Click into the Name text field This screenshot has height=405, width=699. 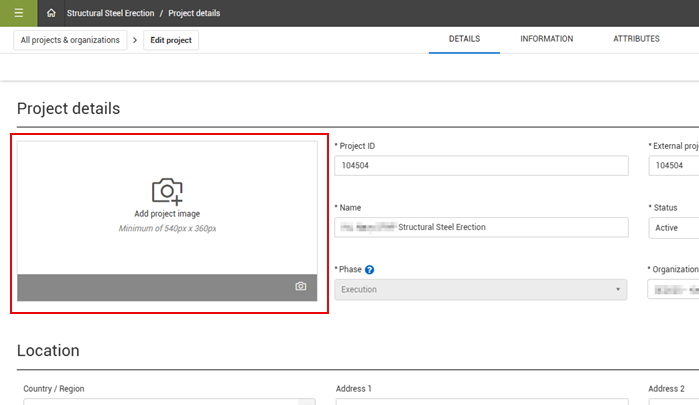pyautogui.click(x=480, y=227)
